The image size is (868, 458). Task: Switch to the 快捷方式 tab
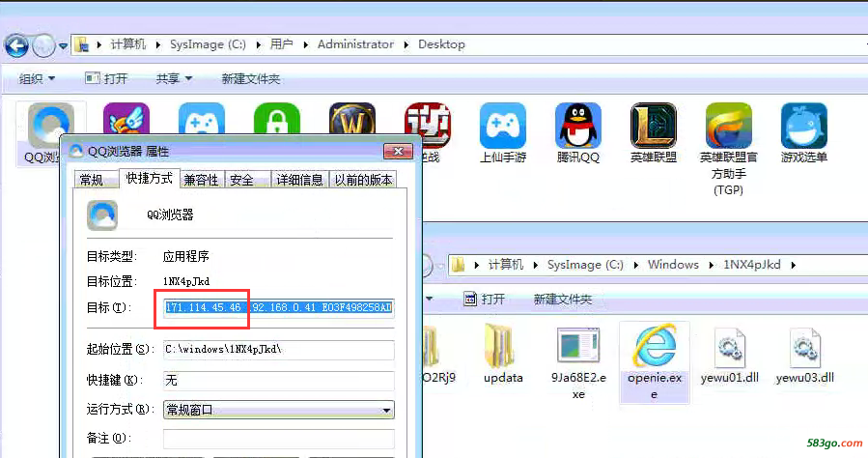(x=150, y=178)
